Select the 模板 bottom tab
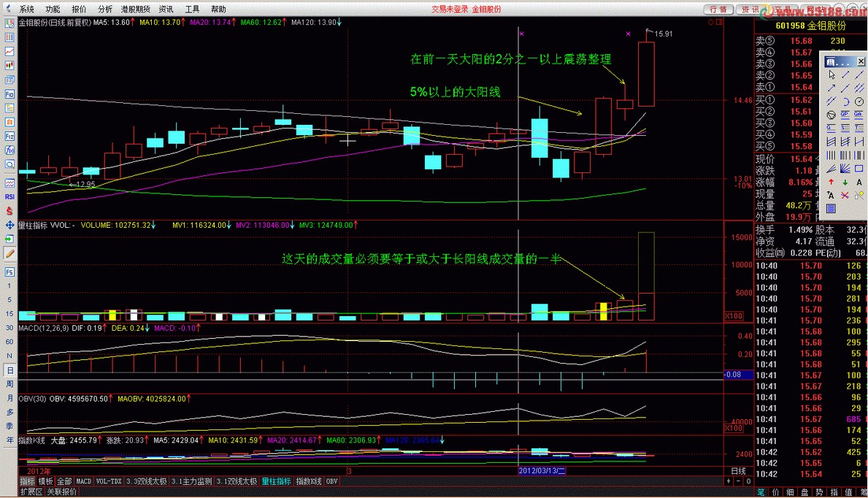The width and height of the screenshot is (868, 498). [x=45, y=481]
